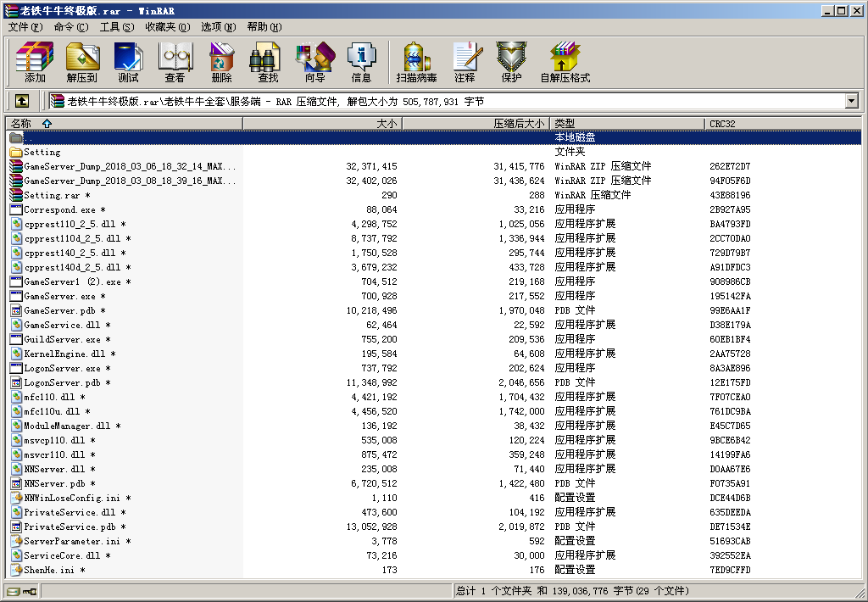Viewport: 868px width, 602px height.
Task: Click the 扫描病毒 (Virus Scan) icon
Action: pos(416,62)
